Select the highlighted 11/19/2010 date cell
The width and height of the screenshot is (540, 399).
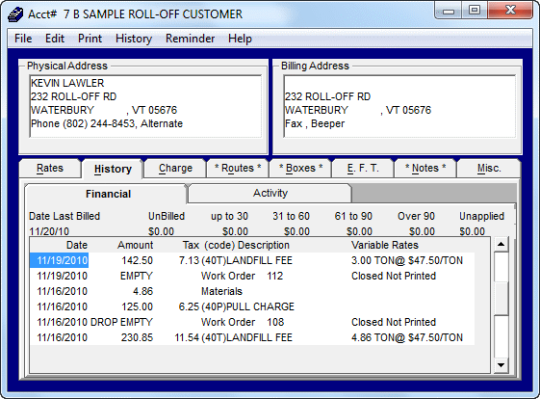[60, 260]
